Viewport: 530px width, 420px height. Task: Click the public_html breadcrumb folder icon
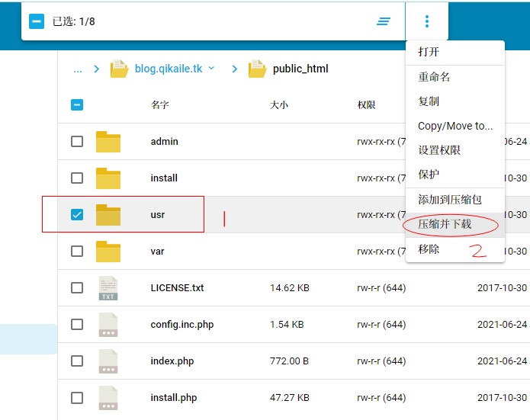257,69
